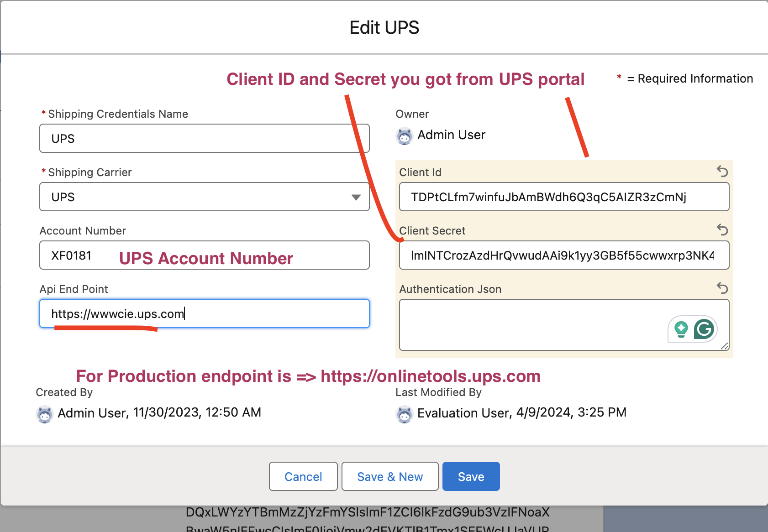Select the Client Id text box
Image resolution: width=768 pixels, height=532 pixels.
(x=564, y=197)
